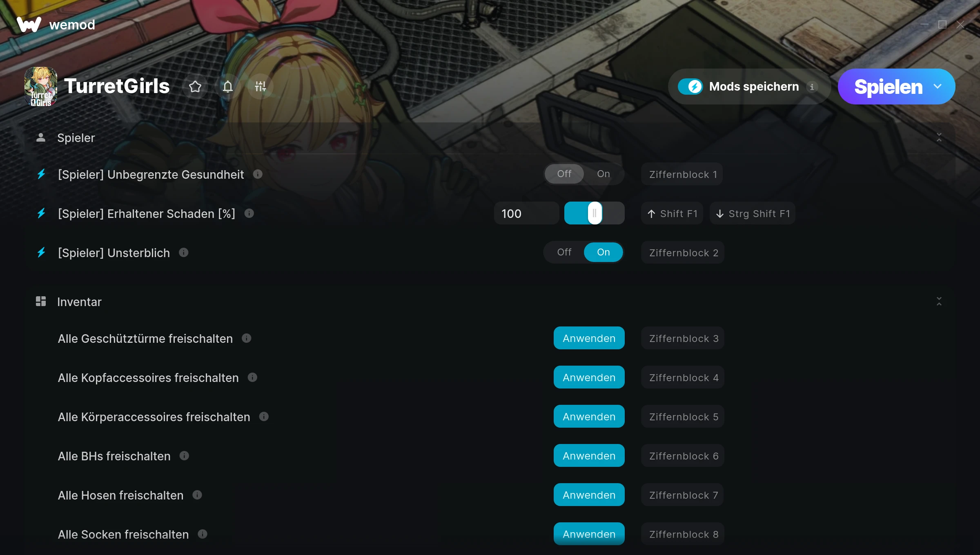Show info for Alle Geschütztürme freischalten
Screen dimensions: 980x555
point(247,338)
